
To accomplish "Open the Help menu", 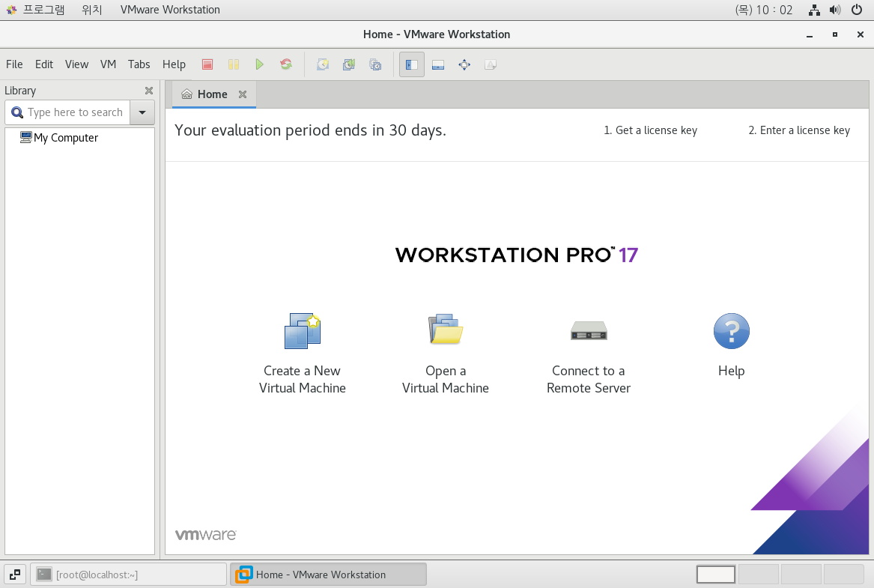I will (174, 64).
